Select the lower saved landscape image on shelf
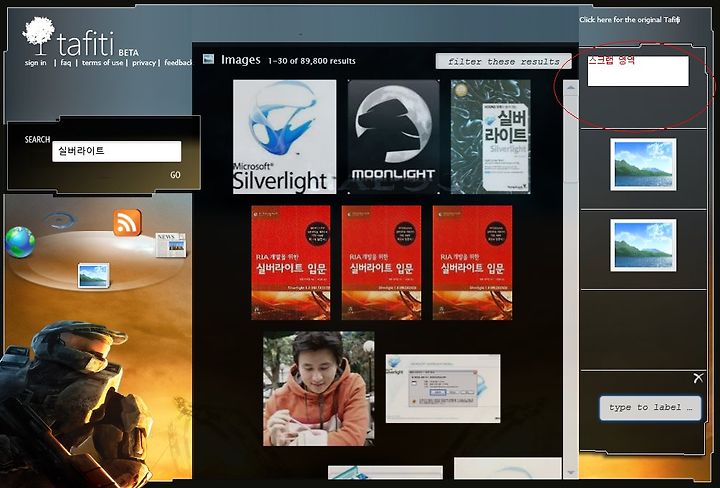The height and width of the screenshot is (488, 720). (643, 245)
